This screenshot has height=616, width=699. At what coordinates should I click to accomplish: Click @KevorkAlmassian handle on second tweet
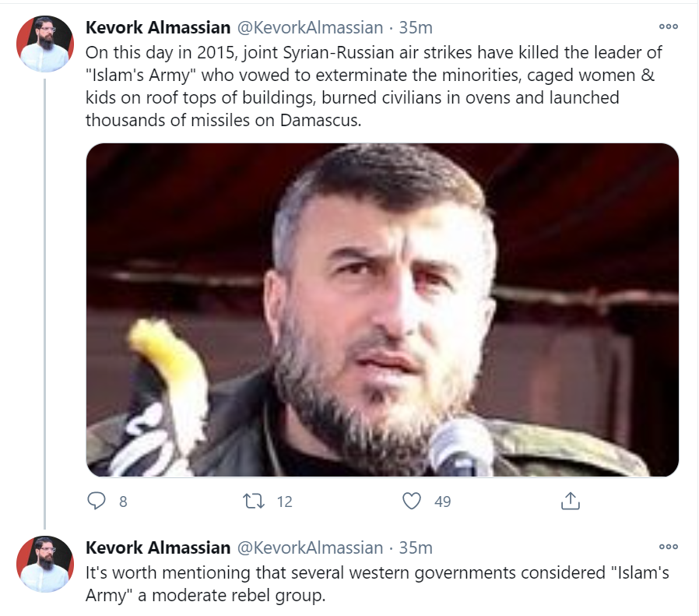coord(310,547)
